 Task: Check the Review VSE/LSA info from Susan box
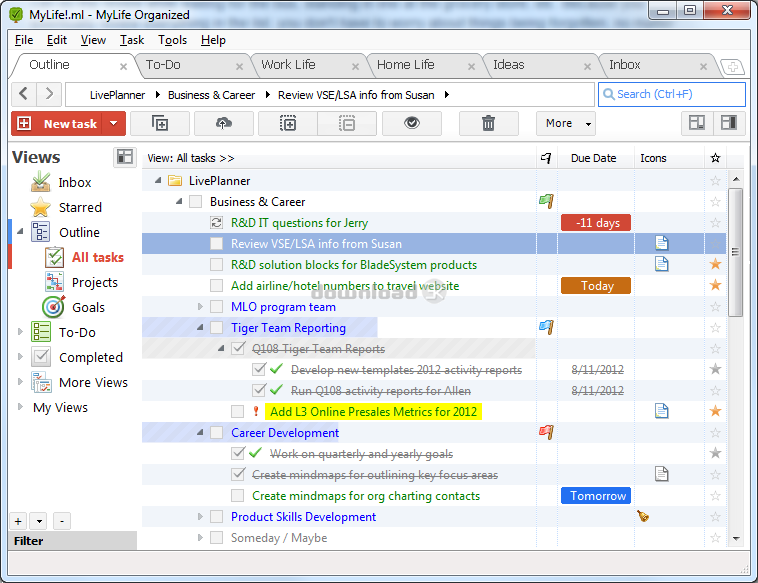point(216,244)
